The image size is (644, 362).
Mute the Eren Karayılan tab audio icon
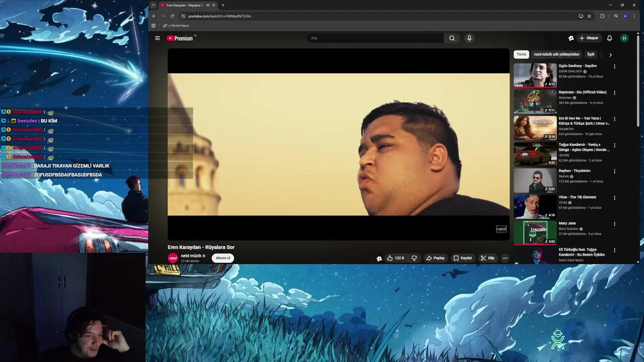(207, 5)
